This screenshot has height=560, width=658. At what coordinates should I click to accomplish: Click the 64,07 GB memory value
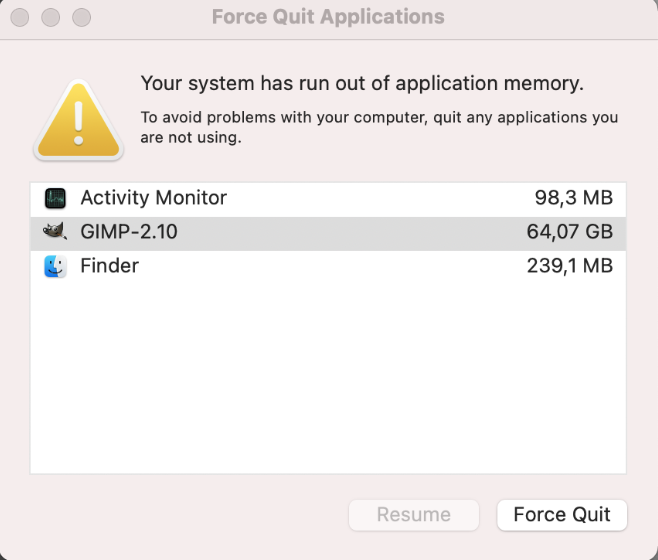tap(569, 232)
